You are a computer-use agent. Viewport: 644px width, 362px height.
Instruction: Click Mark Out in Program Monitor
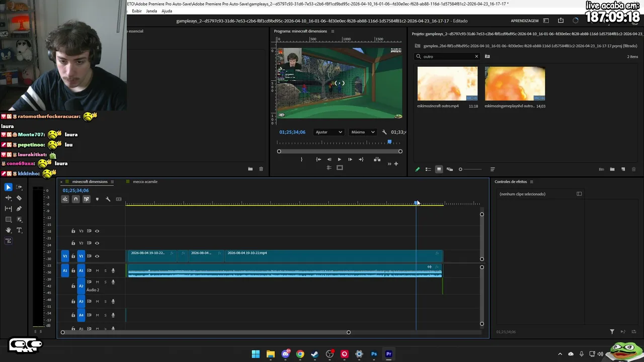(x=301, y=159)
